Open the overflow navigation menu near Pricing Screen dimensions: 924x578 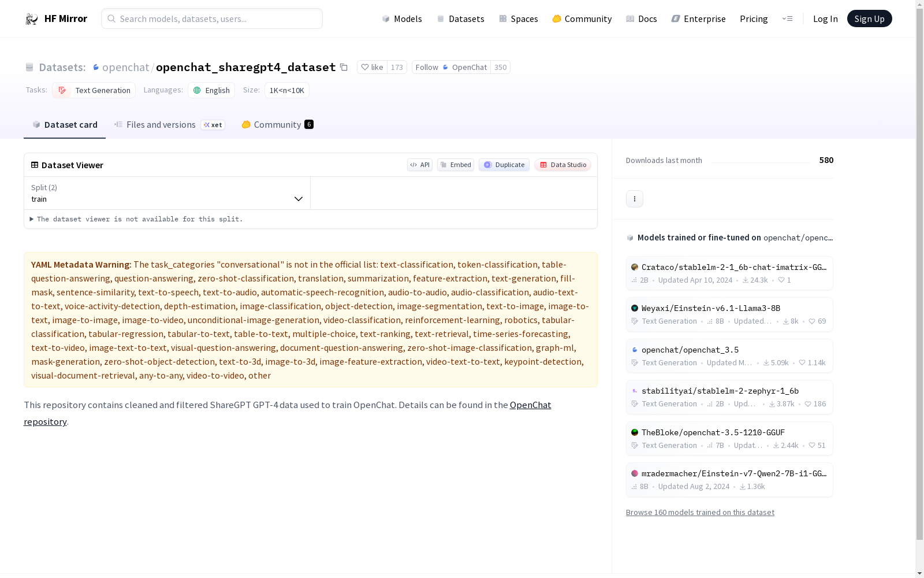pyautogui.click(x=788, y=18)
